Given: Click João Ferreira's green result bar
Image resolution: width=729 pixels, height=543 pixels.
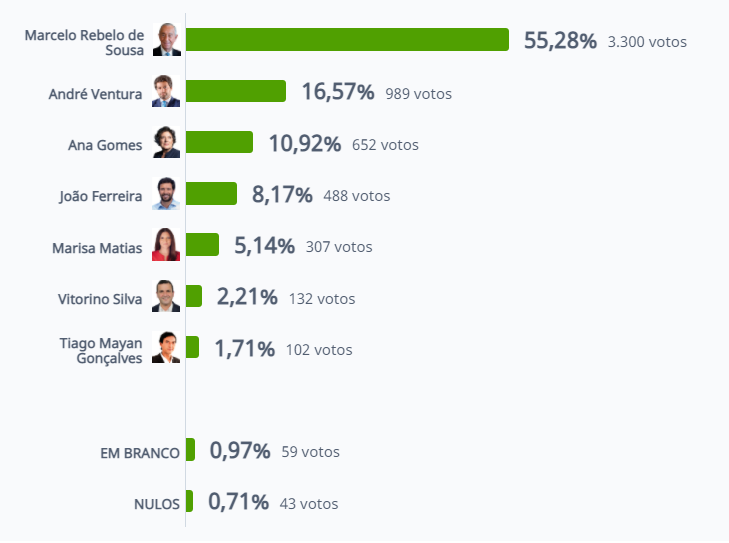Looking at the screenshot, I should [x=212, y=193].
